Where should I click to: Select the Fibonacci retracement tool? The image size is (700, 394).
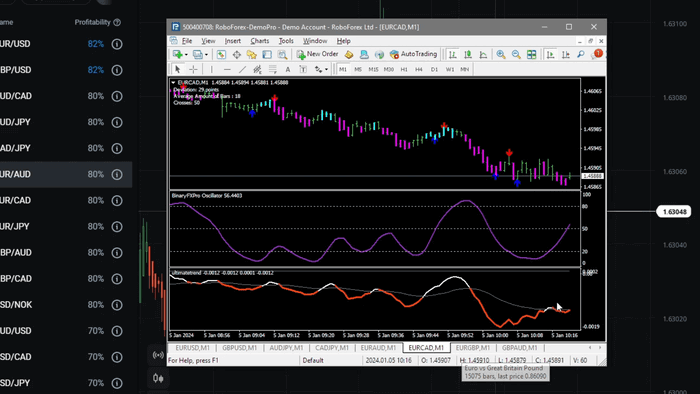pyautogui.click(x=272, y=69)
